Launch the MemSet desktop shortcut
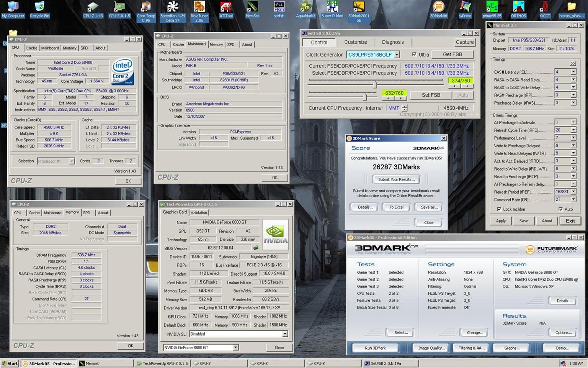This screenshot has width=588, height=368. point(252,10)
